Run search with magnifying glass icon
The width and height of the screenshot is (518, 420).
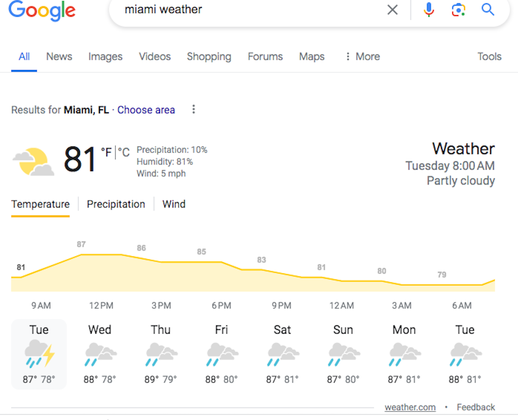(488, 9)
